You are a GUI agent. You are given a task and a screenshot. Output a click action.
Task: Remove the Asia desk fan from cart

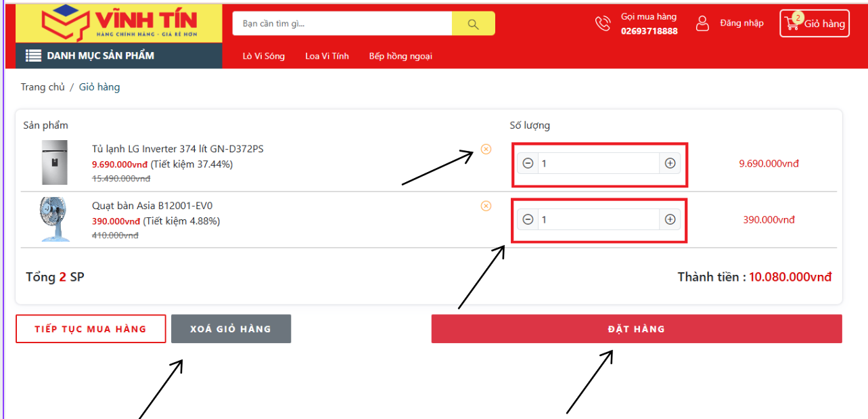click(x=486, y=206)
